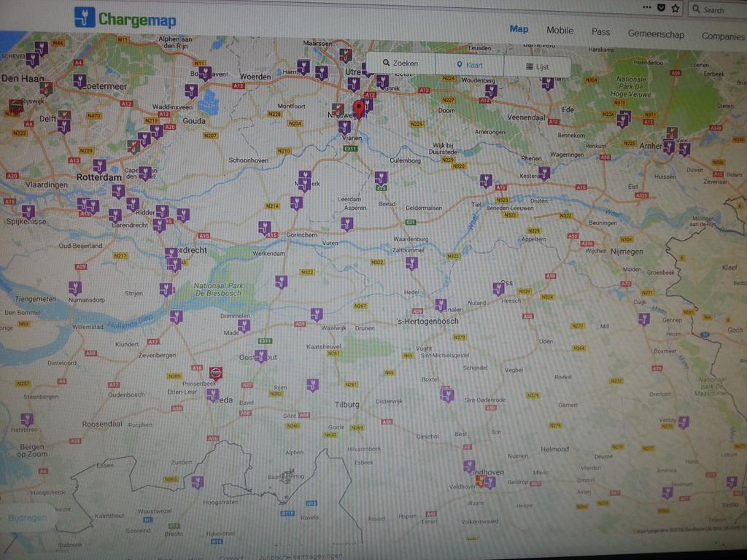Click the red marker at Rijswijk

click(16, 106)
